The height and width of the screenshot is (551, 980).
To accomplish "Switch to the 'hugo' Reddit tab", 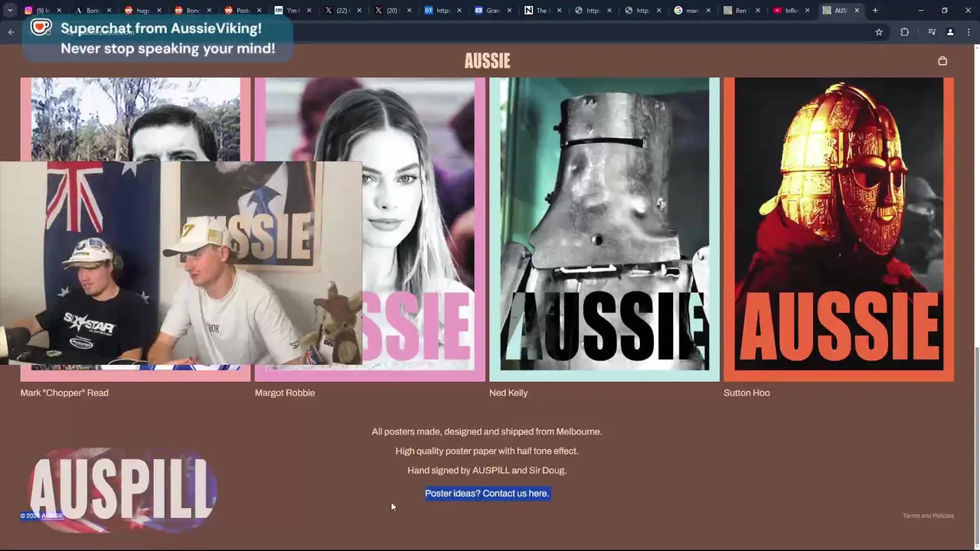I will pyautogui.click(x=142, y=11).
